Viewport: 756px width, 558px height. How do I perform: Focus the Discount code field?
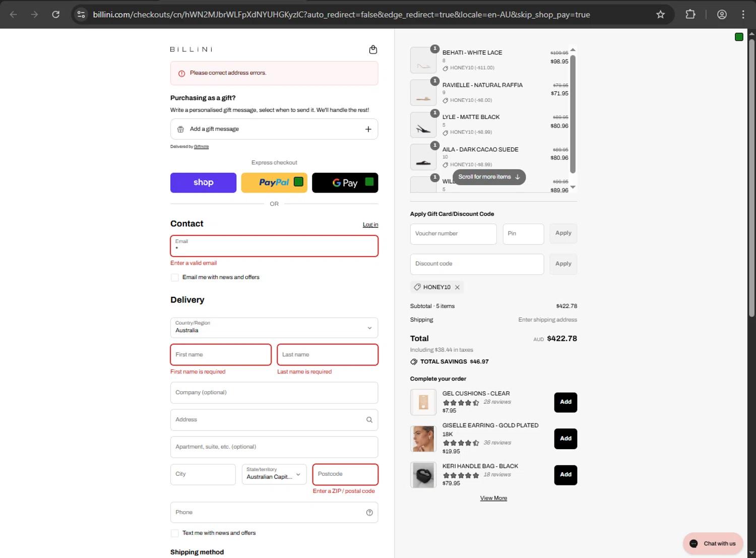[477, 264]
